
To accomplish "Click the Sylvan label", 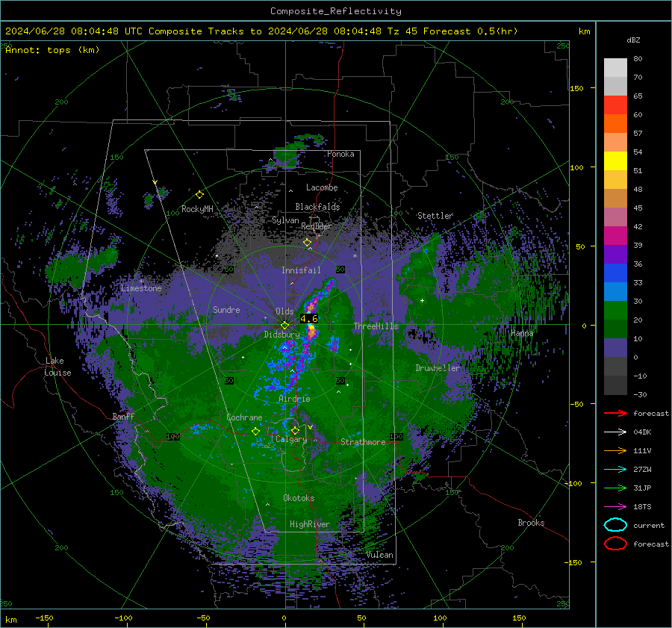I will [x=285, y=220].
